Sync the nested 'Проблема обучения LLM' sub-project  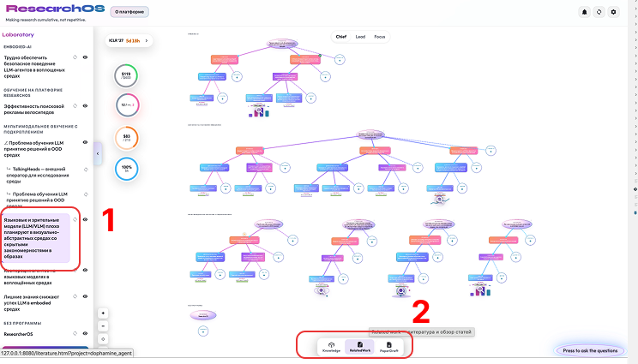point(86,194)
